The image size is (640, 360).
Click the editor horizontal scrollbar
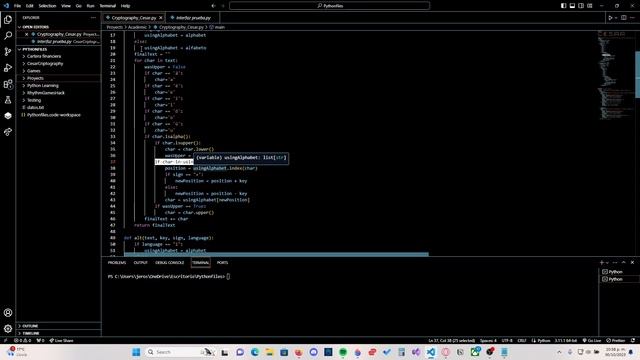[276, 254]
